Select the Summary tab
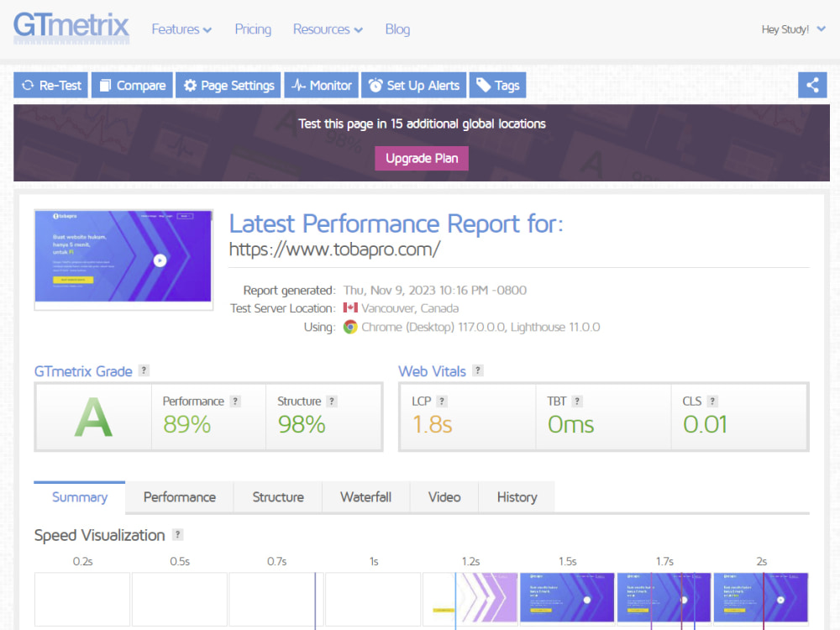The width and height of the screenshot is (840, 630). click(79, 497)
